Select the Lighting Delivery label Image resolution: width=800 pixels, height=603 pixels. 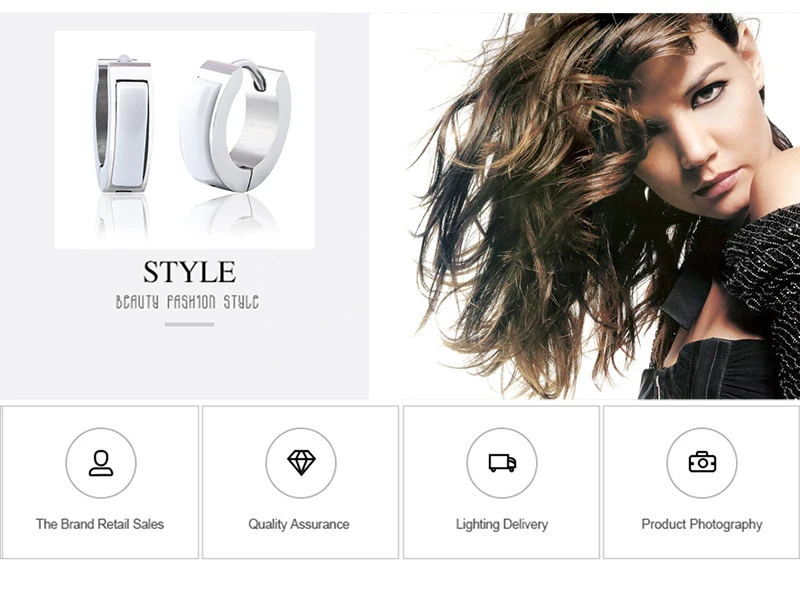click(x=502, y=524)
